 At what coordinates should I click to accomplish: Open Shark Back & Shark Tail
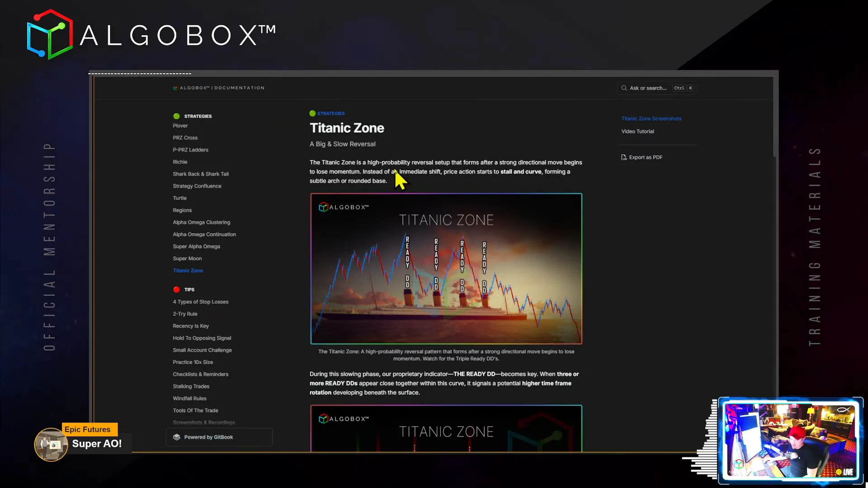pyautogui.click(x=201, y=174)
